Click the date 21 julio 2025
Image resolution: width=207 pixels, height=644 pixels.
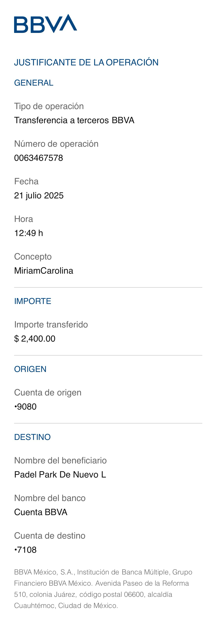pyautogui.click(x=39, y=195)
